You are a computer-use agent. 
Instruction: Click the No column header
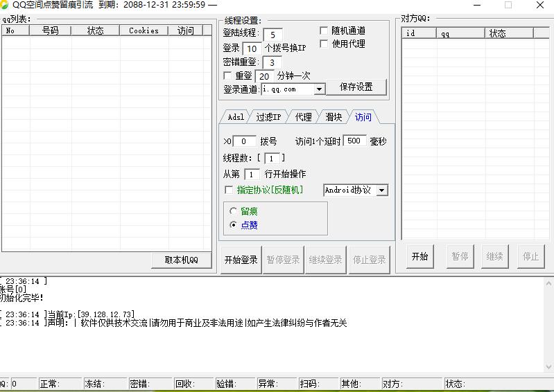(15, 30)
